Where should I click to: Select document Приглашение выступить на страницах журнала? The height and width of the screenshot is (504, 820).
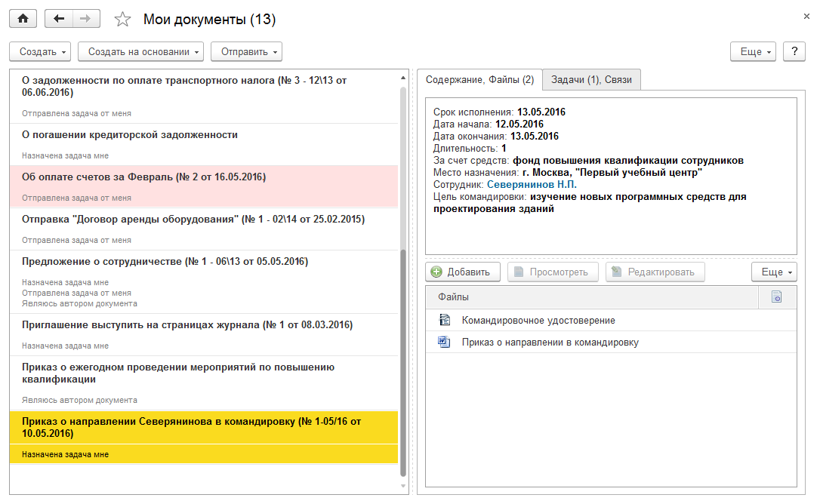[x=204, y=334]
